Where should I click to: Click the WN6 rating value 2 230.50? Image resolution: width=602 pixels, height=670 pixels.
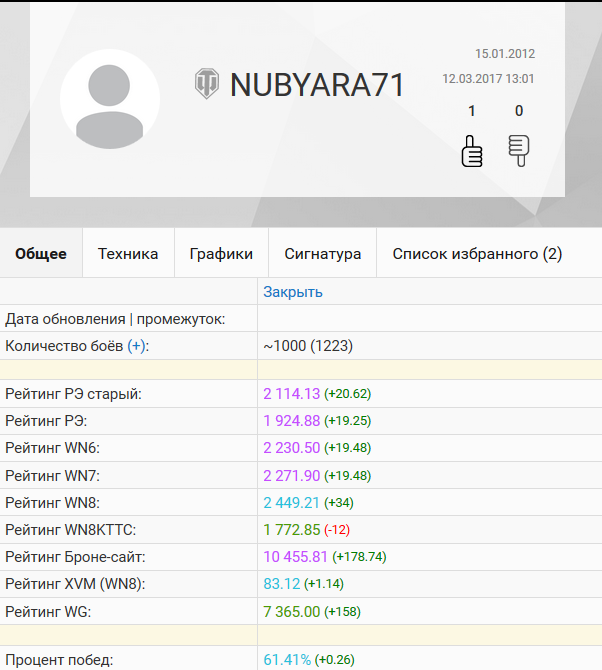point(291,448)
